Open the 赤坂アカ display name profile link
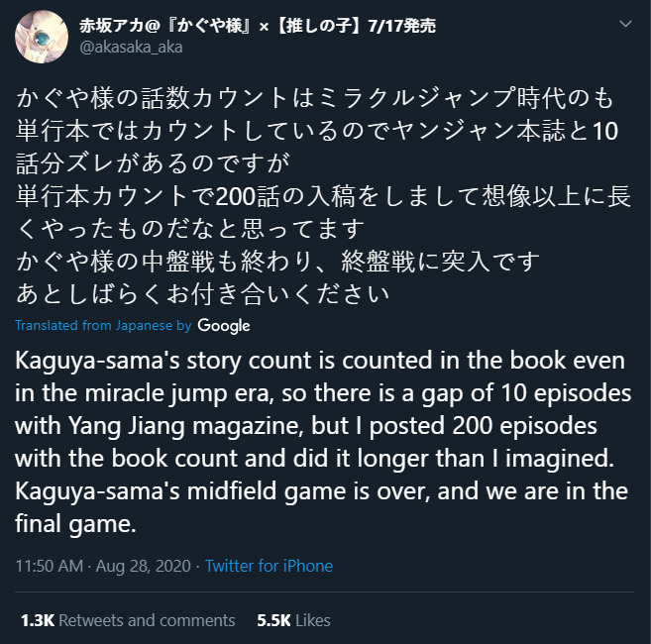651x644 pixels. pos(258,26)
